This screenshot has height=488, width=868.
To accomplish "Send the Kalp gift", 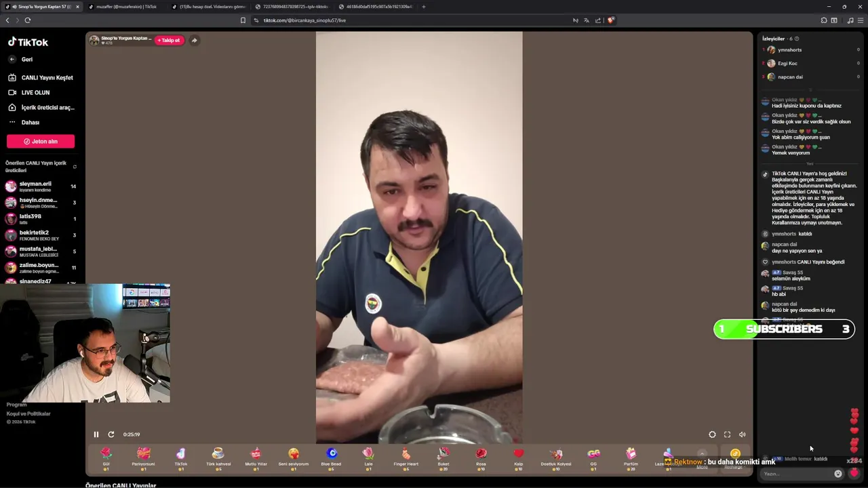I will pos(519,458).
